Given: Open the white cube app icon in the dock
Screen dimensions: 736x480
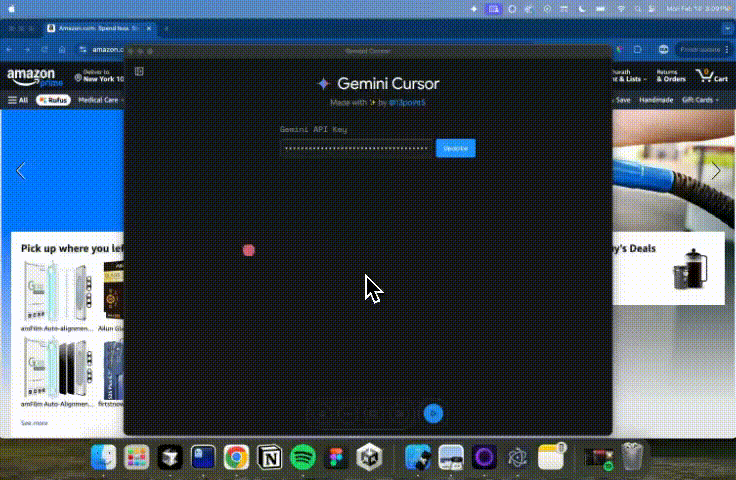Looking at the screenshot, I should point(169,457).
